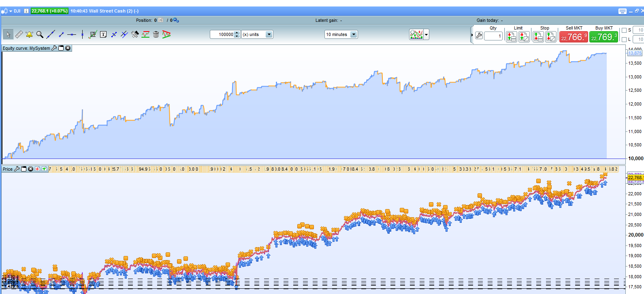
Task: Click the grayed close-position X icon
Action: click(x=161, y=20)
